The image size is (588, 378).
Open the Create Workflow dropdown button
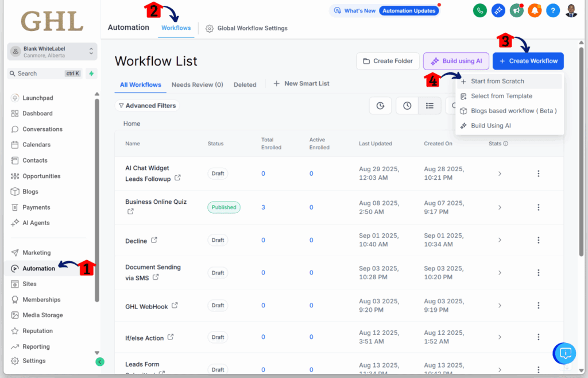[528, 61]
